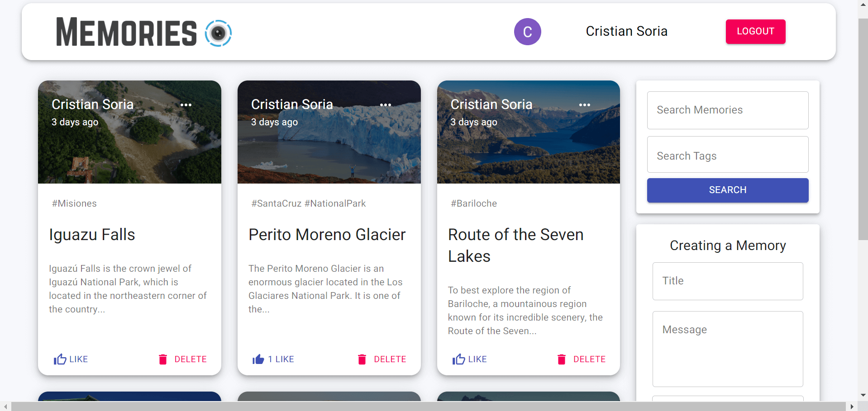Click into the Message text area

pos(727,349)
